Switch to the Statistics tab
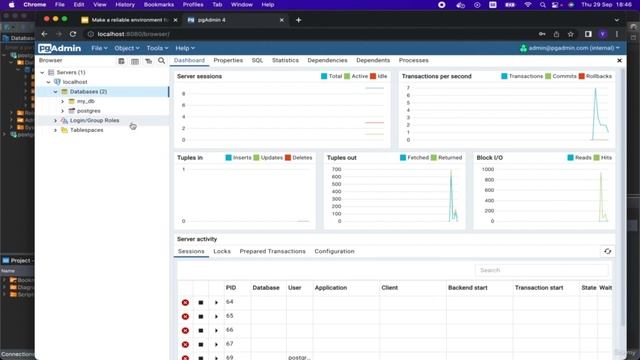The height and width of the screenshot is (360, 640). tap(285, 60)
